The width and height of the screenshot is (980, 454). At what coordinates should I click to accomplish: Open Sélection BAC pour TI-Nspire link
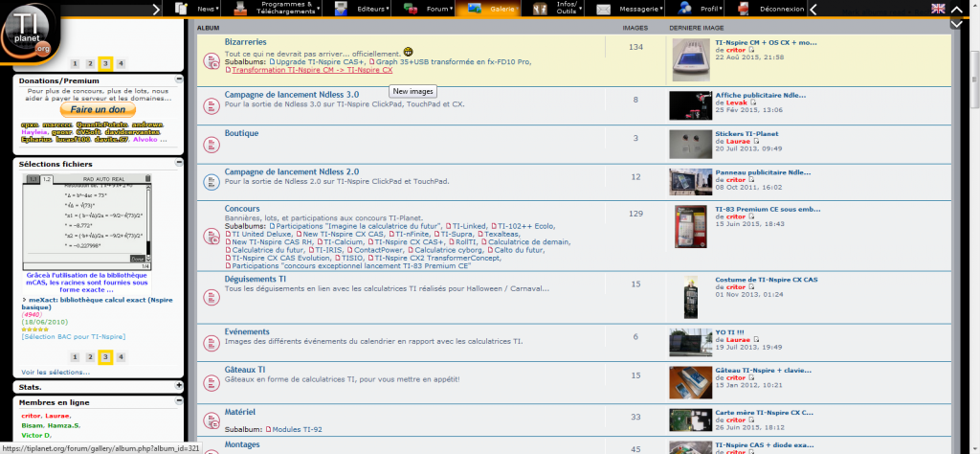pos(73,336)
